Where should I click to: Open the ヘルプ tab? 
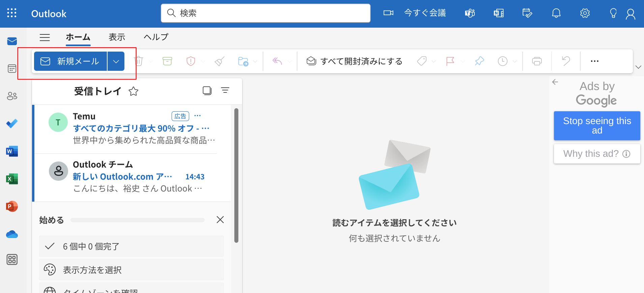pyautogui.click(x=156, y=37)
